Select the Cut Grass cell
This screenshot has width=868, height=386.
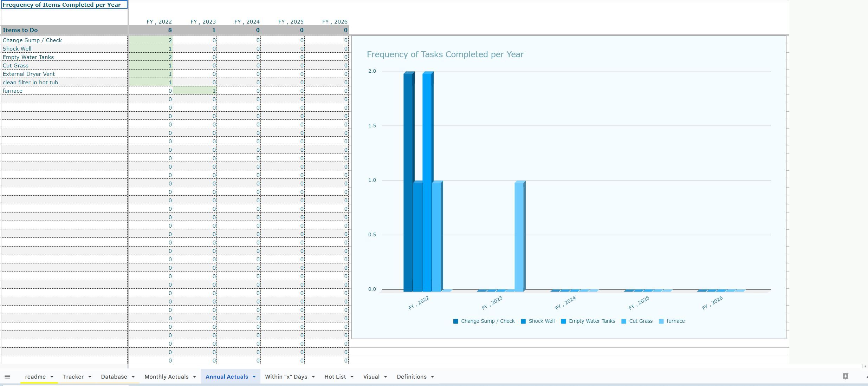tap(65, 65)
